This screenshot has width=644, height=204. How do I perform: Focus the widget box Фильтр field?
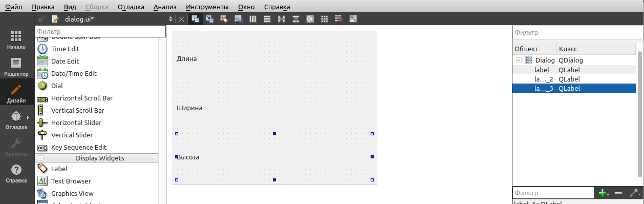(100, 32)
